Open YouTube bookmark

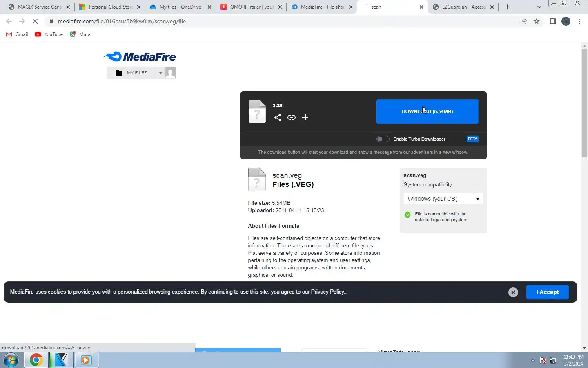coord(49,34)
